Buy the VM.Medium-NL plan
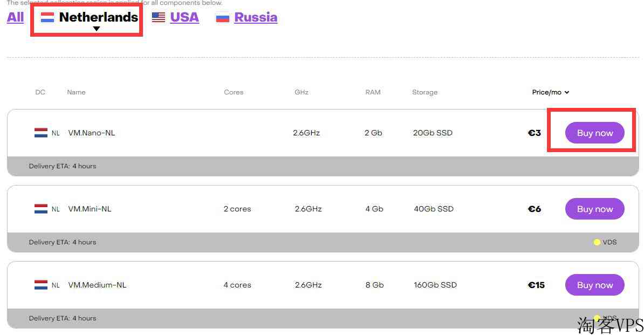 (x=595, y=285)
